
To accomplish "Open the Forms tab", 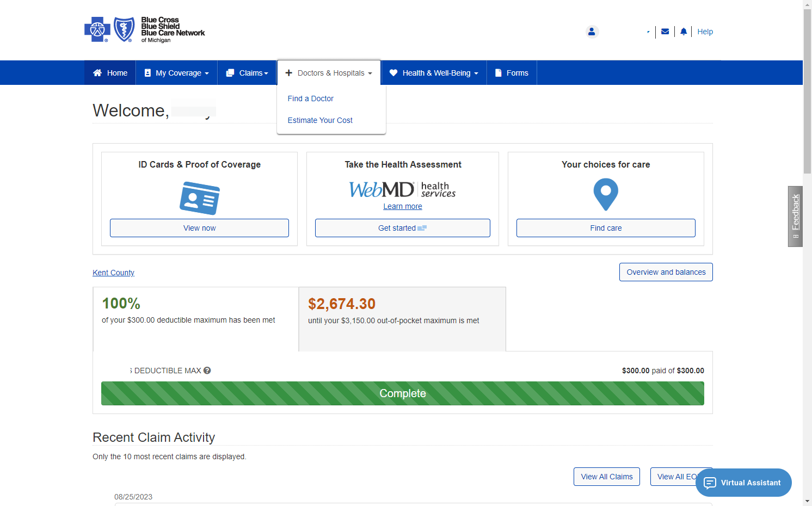I will pyautogui.click(x=512, y=73).
